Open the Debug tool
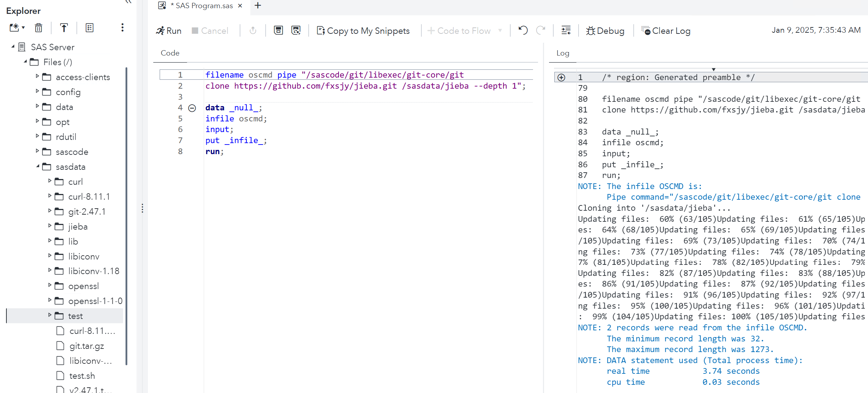868x393 pixels. coord(605,31)
